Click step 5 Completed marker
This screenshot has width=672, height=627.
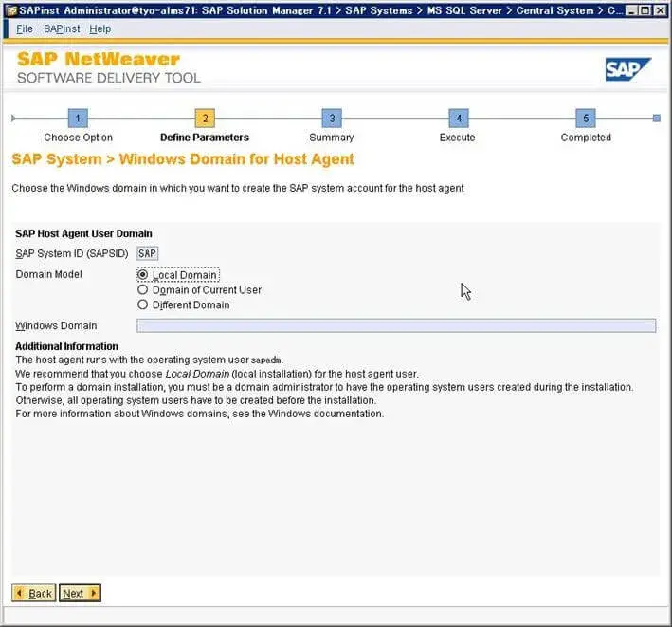(586, 118)
